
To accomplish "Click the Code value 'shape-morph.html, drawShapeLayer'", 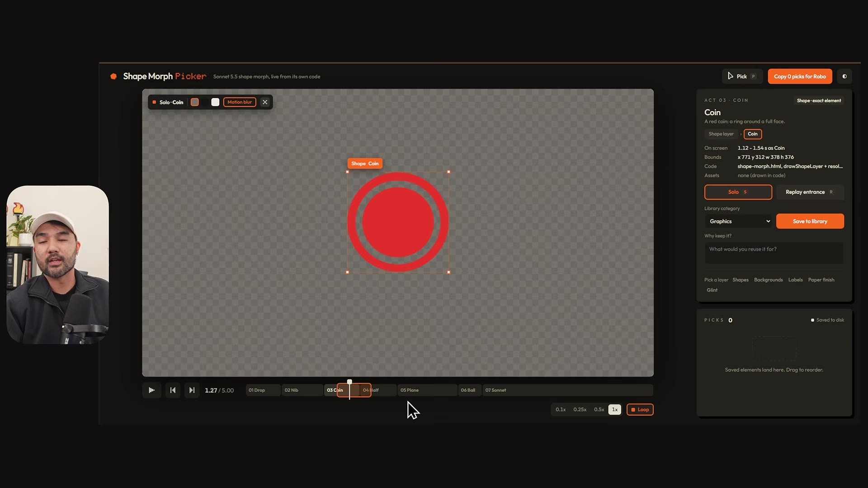I will tap(790, 166).
